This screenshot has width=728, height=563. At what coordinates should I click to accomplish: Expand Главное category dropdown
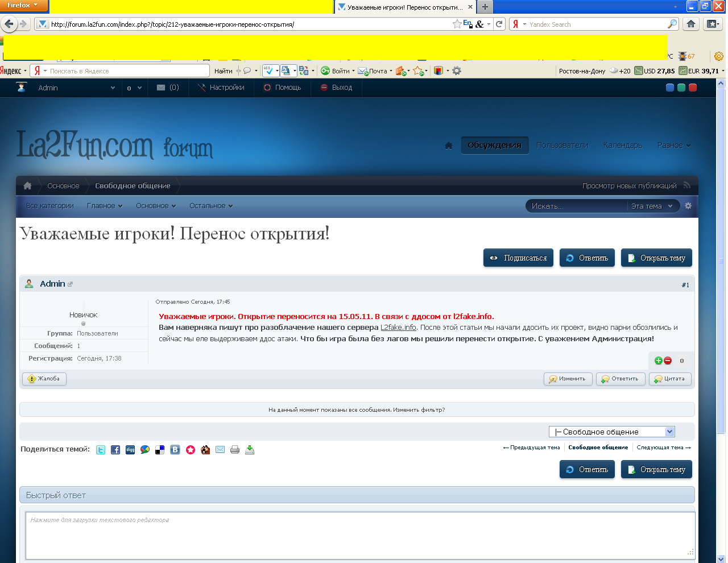105,206
